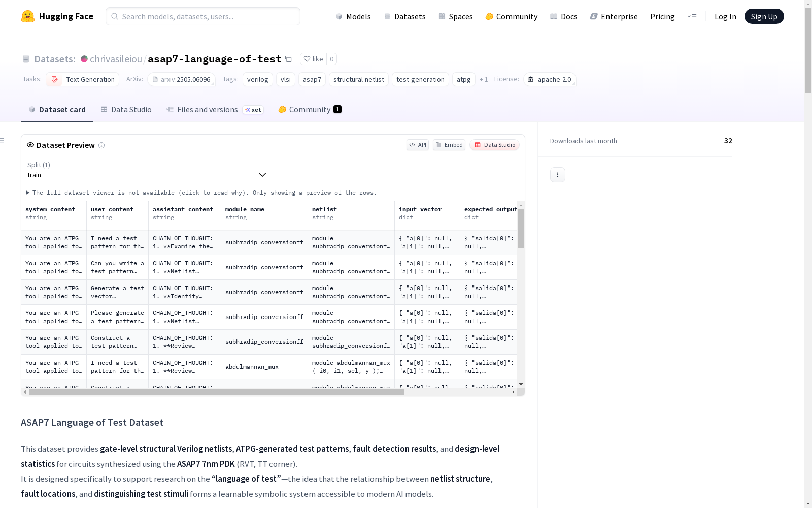This screenshot has width=812, height=508.
Task: Expand the full dataset viewer notice
Action: [201, 193]
